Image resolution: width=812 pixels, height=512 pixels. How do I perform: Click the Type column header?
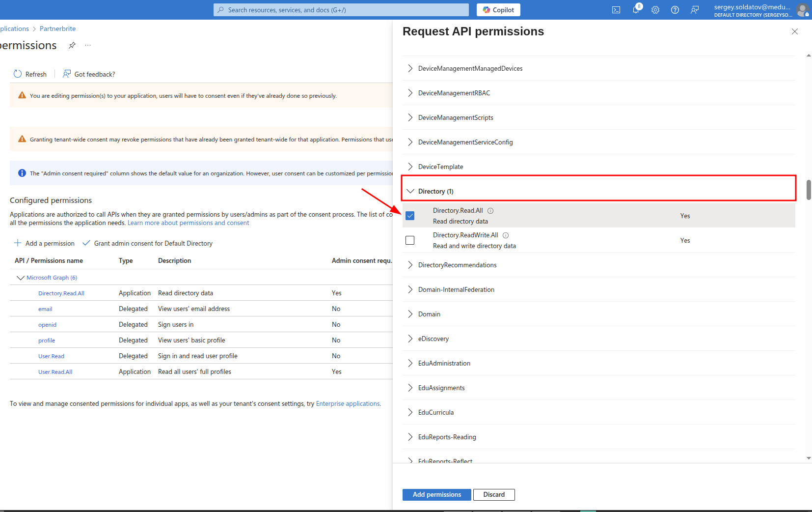(x=126, y=261)
